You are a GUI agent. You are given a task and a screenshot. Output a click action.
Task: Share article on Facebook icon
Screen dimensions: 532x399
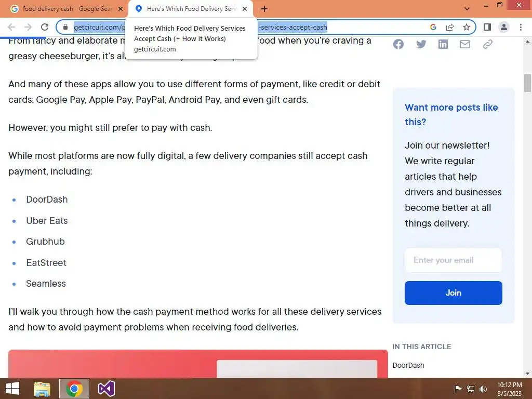[x=398, y=44]
